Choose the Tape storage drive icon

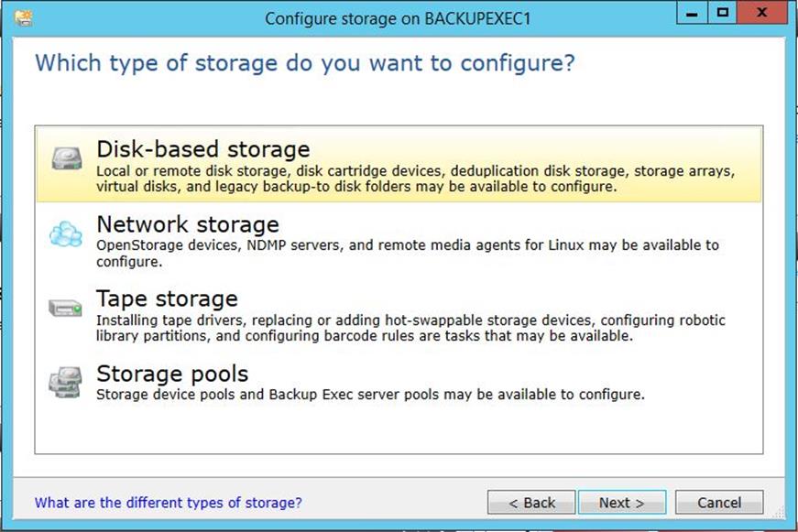[x=66, y=308]
